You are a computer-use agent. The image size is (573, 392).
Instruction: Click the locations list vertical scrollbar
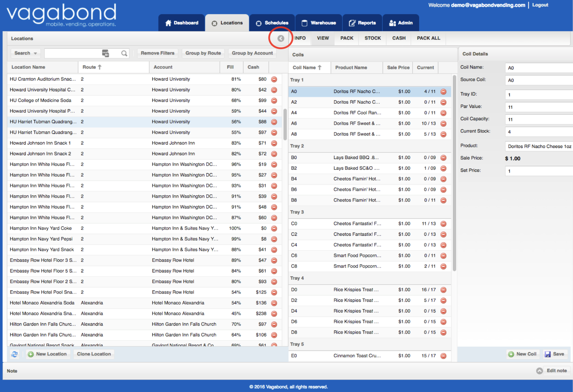(285, 124)
